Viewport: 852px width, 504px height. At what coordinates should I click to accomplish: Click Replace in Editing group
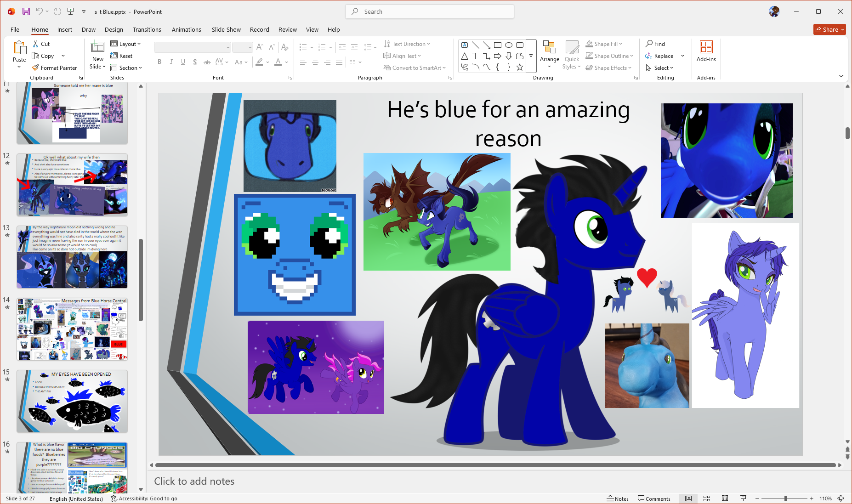click(659, 56)
